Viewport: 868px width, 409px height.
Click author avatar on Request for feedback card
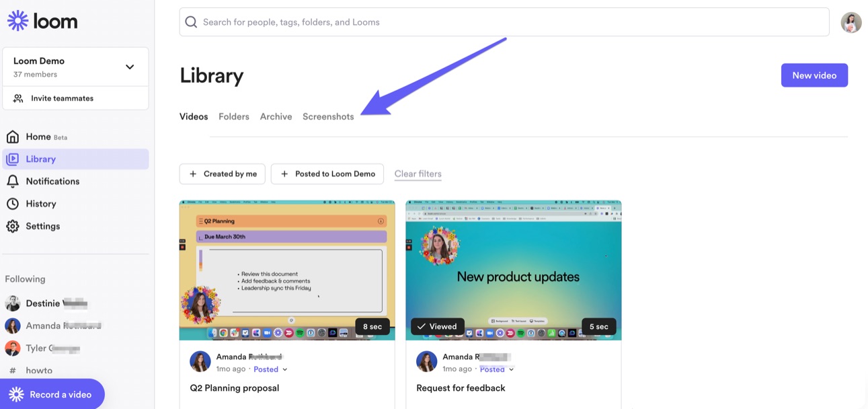point(427,361)
